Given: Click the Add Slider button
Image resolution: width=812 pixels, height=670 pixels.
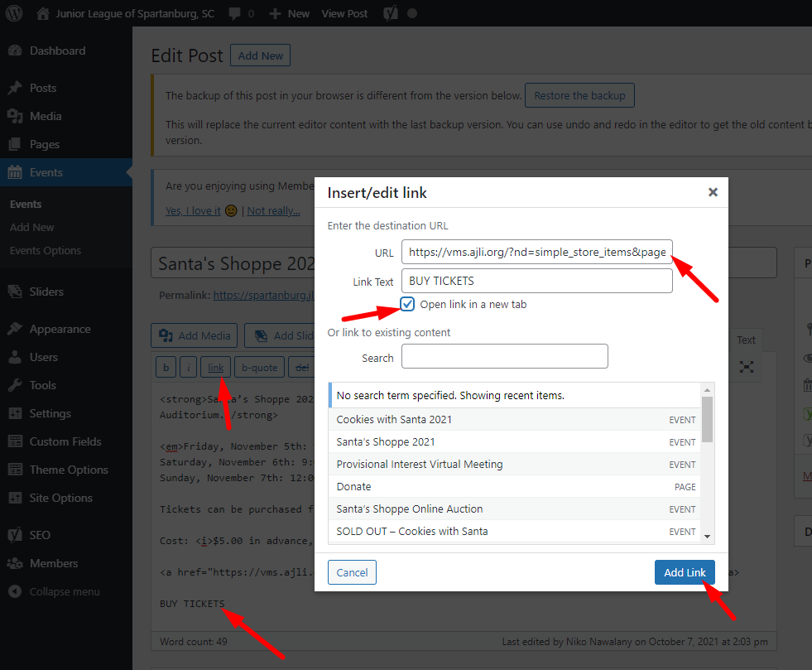Looking at the screenshot, I should [x=280, y=335].
